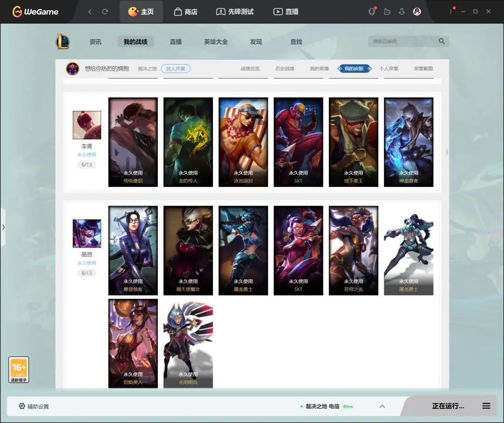Open the chat friends icon
The width and height of the screenshot is (504, 423).
[387, 12]
